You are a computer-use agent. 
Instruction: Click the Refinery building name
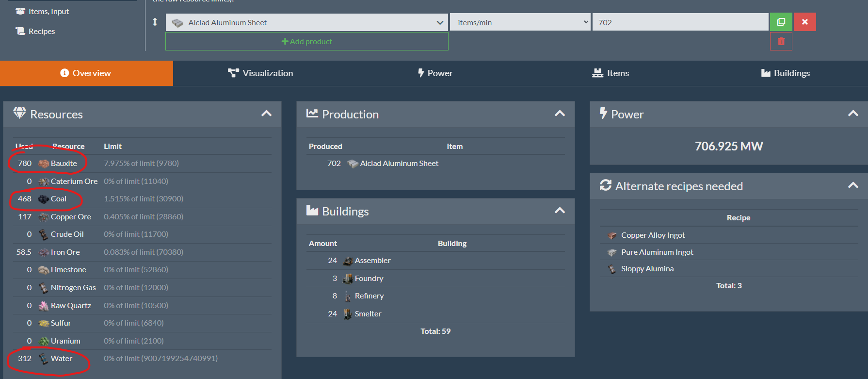pyautogui.click(x=369, y=296)
